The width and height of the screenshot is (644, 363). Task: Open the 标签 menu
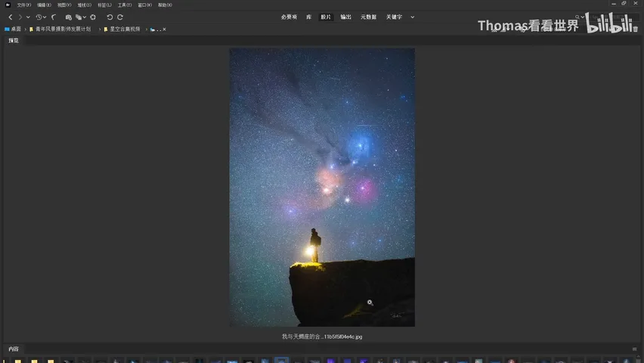[x=104, y=5]
